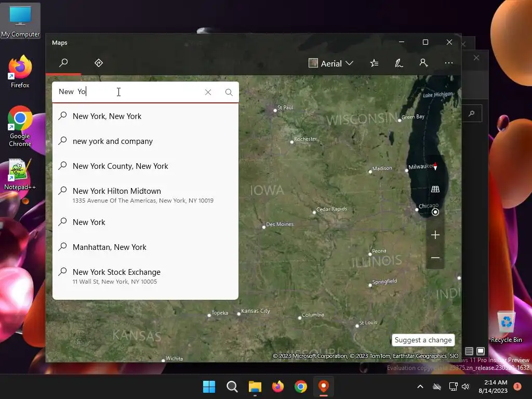Select the My Computer desktop icon
Screen dimensions: 532x399
click(x=20, y=21)
